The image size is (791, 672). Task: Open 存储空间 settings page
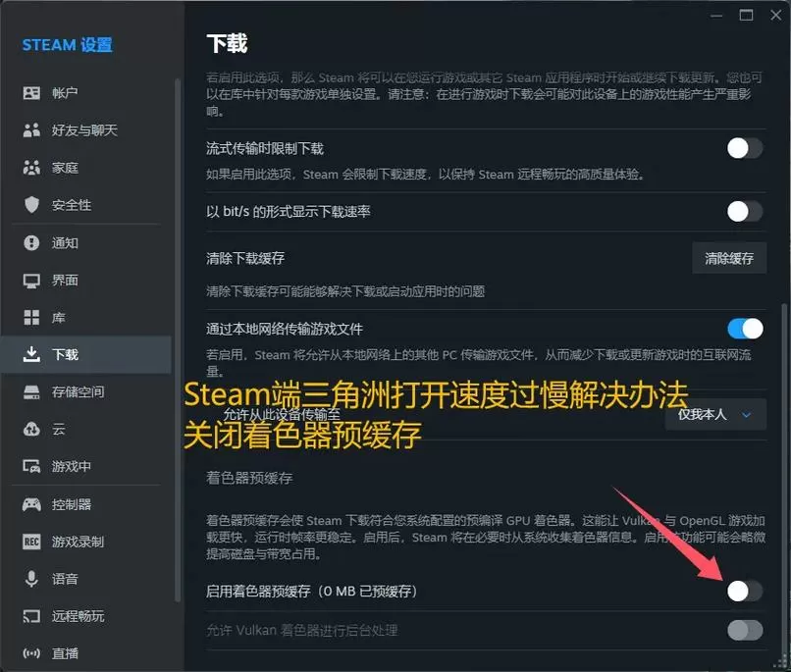point(85,391)
